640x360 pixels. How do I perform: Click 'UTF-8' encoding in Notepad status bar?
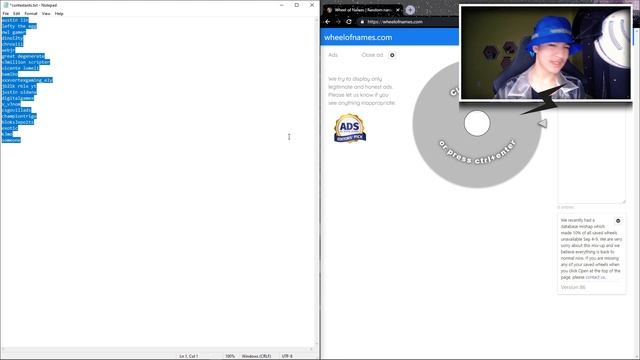click(x=287, y=356)
